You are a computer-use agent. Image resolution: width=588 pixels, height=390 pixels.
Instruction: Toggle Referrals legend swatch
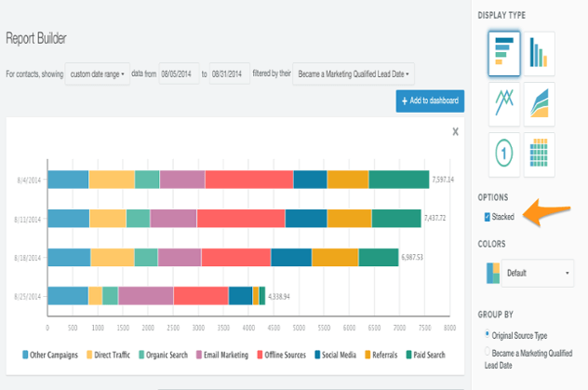[x=367, y=355]
